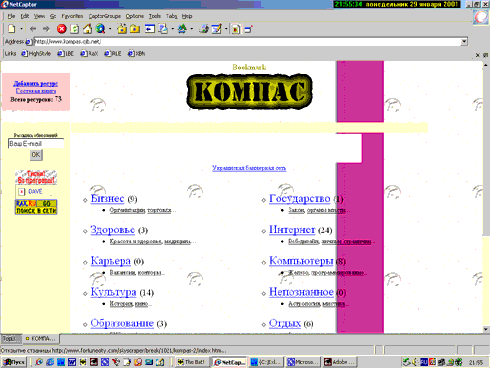Click the OK subscribe button
Screen dimensions: 490x368
point(36,155)
